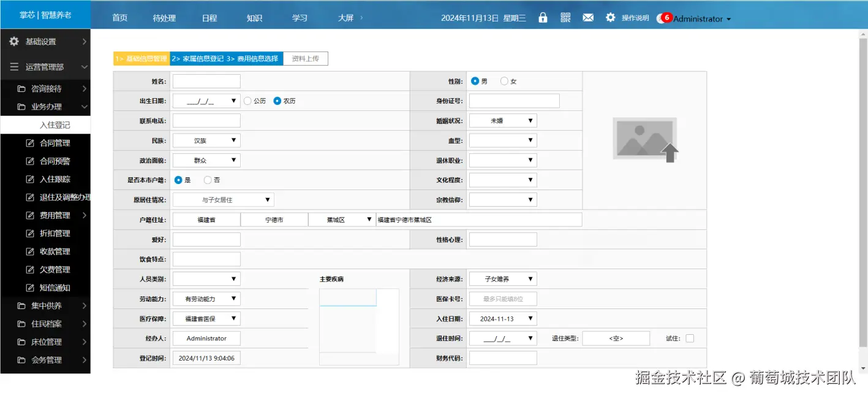Collapse the 运营管理部 section chevron
Viewport: 868px width, 398px height.
(x=85, y=67)
